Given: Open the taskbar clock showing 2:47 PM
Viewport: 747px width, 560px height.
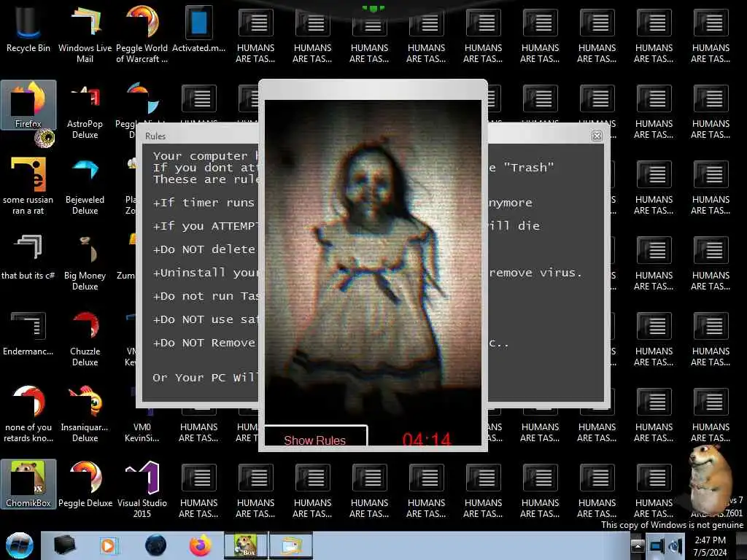Looking at the screenshot, I should pyautogui.click(x=710, y=546).
